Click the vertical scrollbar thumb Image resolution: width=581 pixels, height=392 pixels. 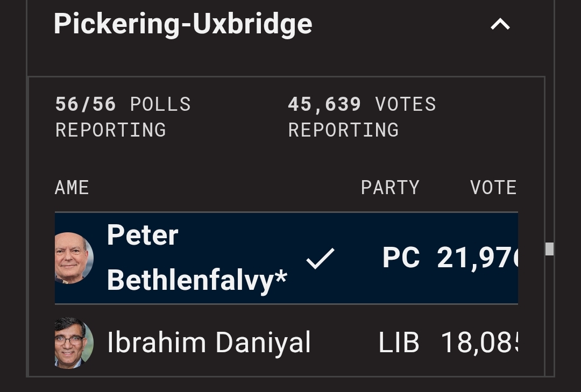[549, 249]
